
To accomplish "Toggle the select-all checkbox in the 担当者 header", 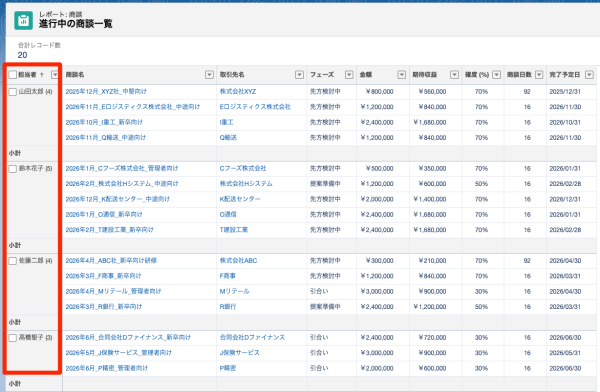I will (13, 75).
